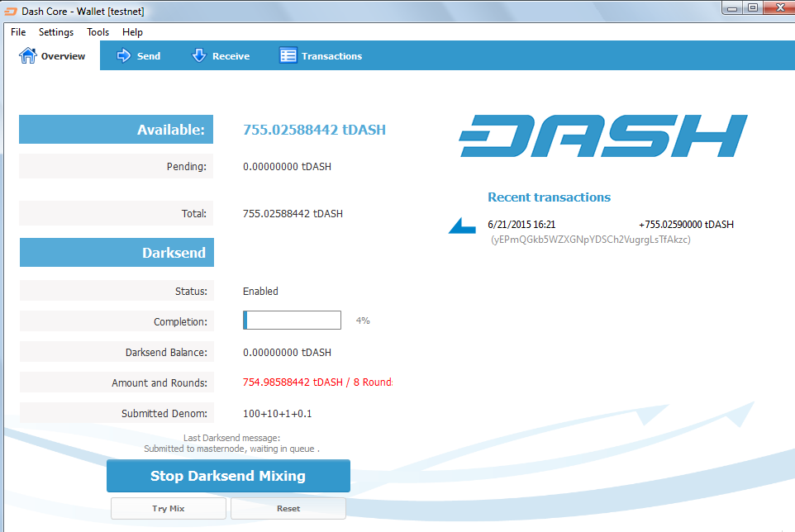The image size is (795, 532).
Task: Click the available balance 755.02588442 tDASH
Action: point(314,130)
